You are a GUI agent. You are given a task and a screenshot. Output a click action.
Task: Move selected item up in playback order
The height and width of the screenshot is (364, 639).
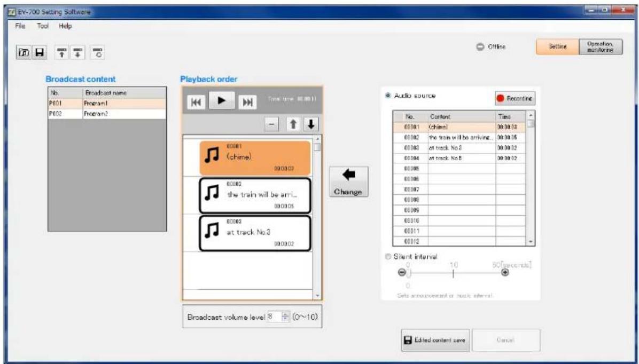(x=293, y=124)
